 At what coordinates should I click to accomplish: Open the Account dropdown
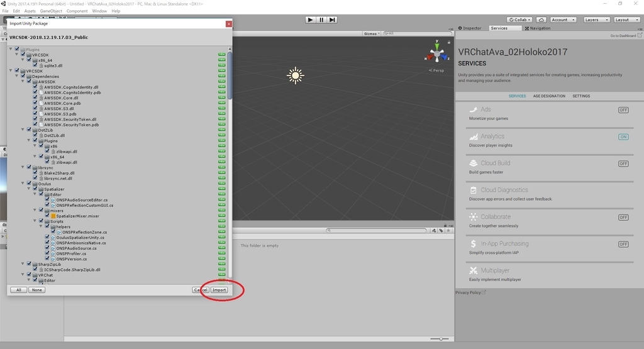tap(563, 19)
